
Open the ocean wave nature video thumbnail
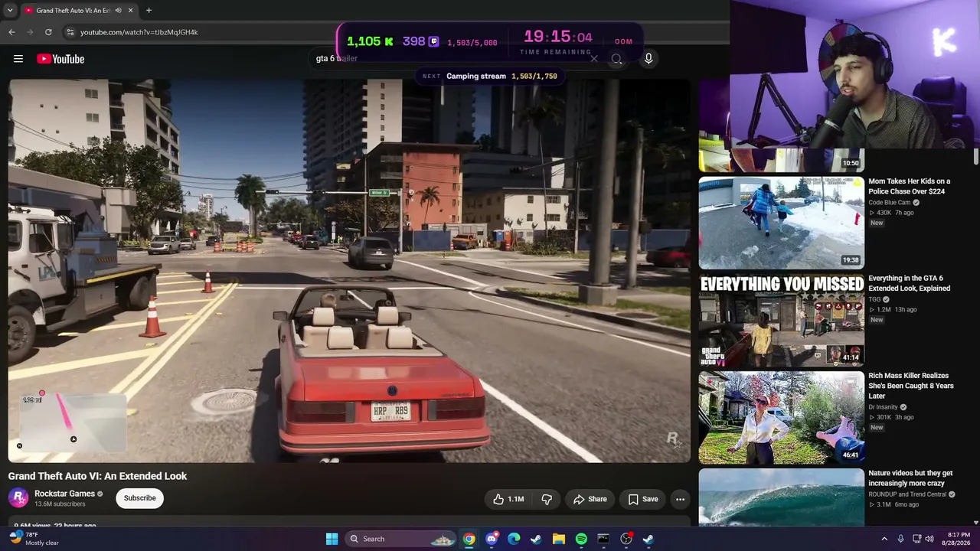click(x=781, y=497)
